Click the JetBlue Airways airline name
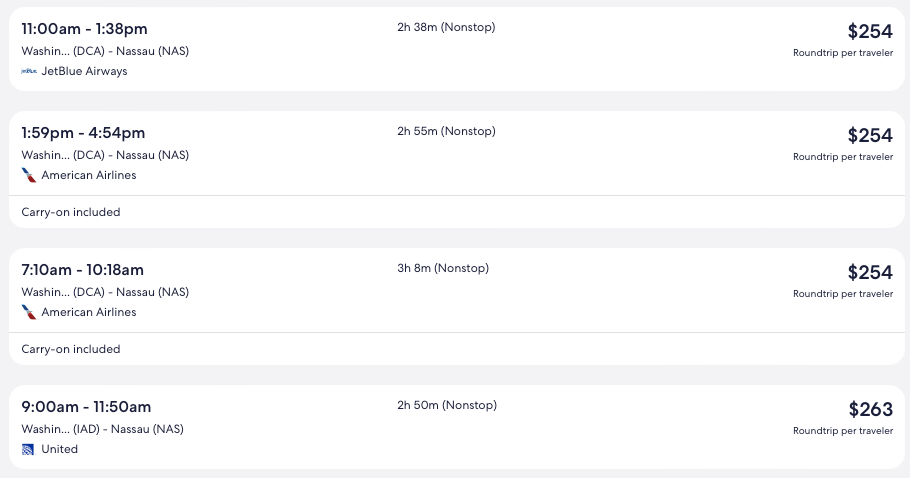 84,72
